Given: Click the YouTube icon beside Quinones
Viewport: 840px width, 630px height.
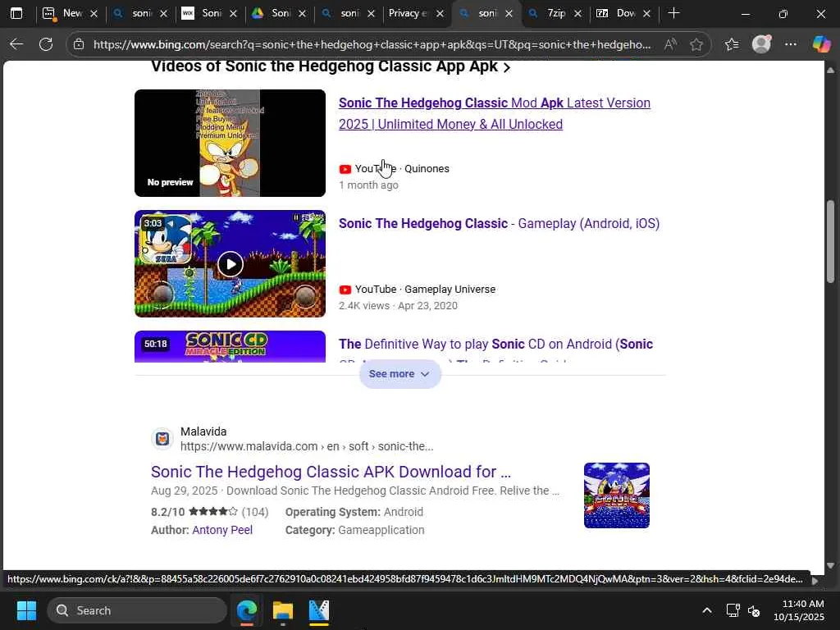Looking at the screenshot, I should [x=345, y=169].
